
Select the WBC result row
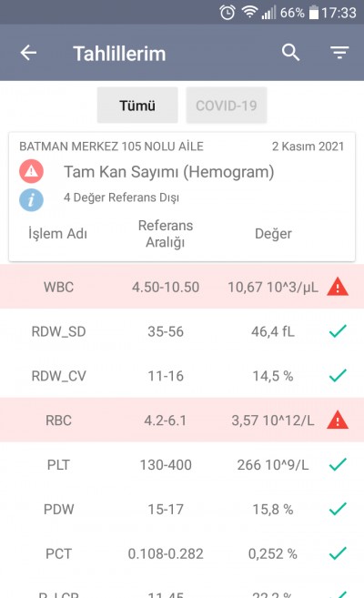tap(182, 287)
